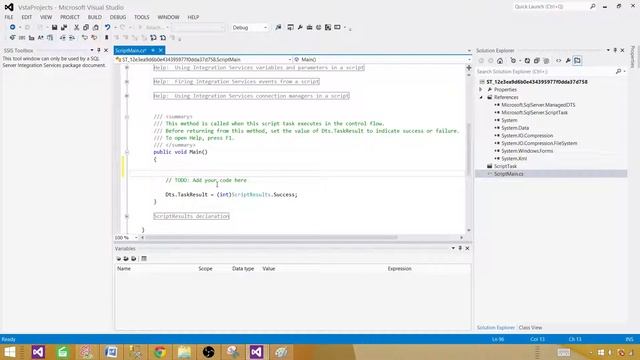This screenshot has height=360, width=640.
Task: Click the Quick Launch search box
Action: click(x=550, y=7)
